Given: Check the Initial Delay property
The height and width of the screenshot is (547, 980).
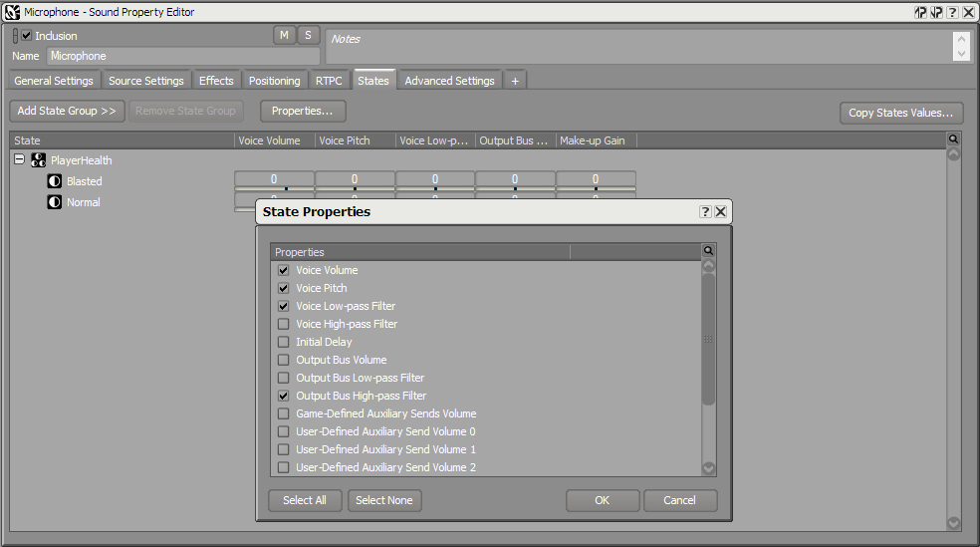Looking at the screenshot, I should tap(284, 342).
